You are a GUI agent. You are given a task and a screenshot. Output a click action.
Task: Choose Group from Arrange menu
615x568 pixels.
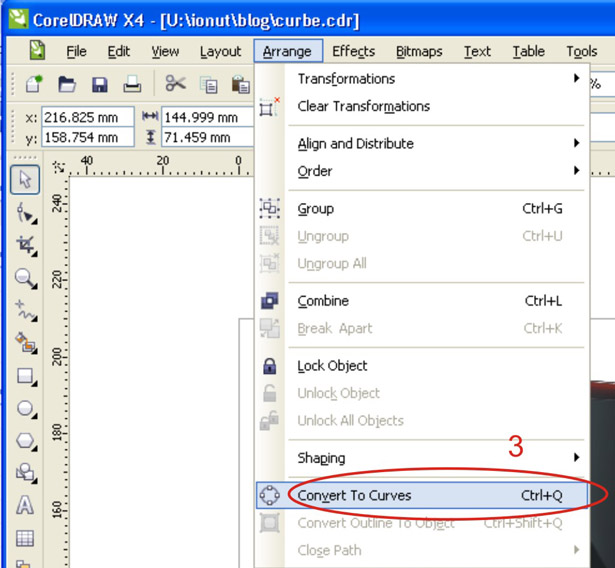tap(422, 208)
